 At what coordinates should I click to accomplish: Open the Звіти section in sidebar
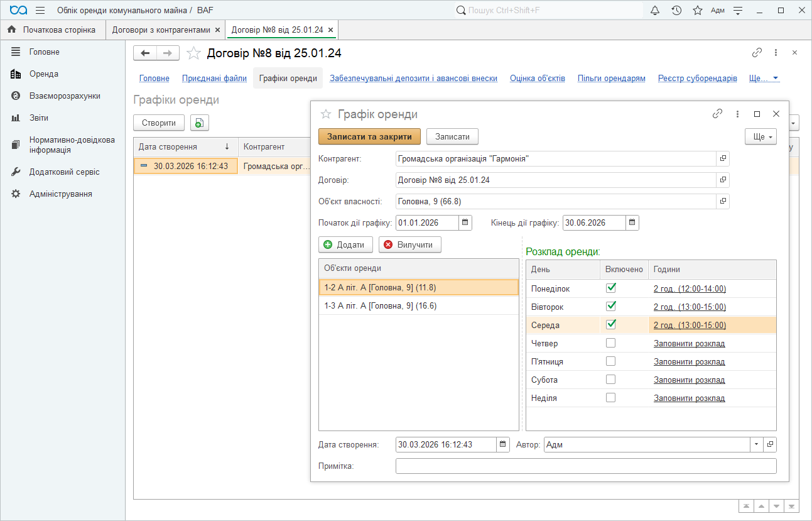(39, 118)
